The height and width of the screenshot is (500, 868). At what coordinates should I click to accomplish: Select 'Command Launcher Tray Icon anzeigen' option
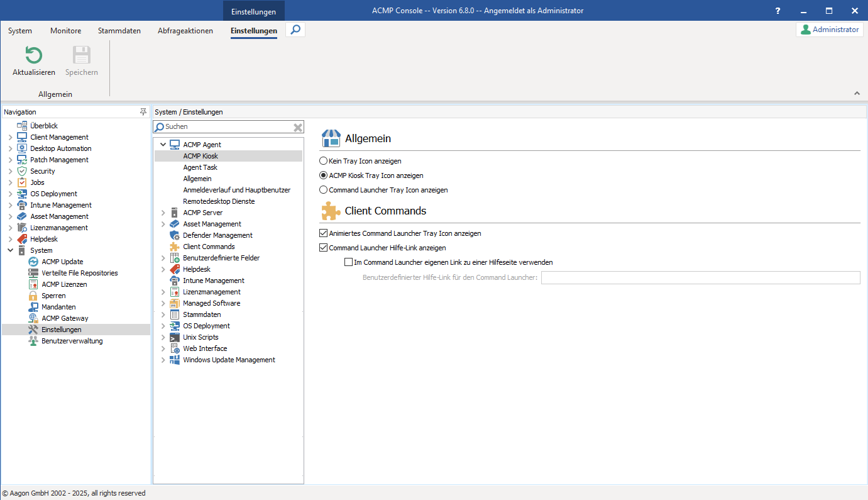[x=324, y=190]
